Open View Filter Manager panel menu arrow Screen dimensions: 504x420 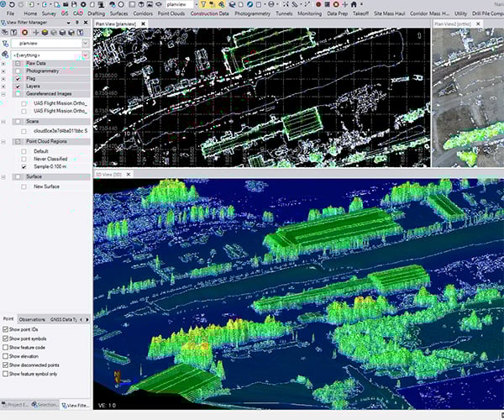(x=69, y=23)
